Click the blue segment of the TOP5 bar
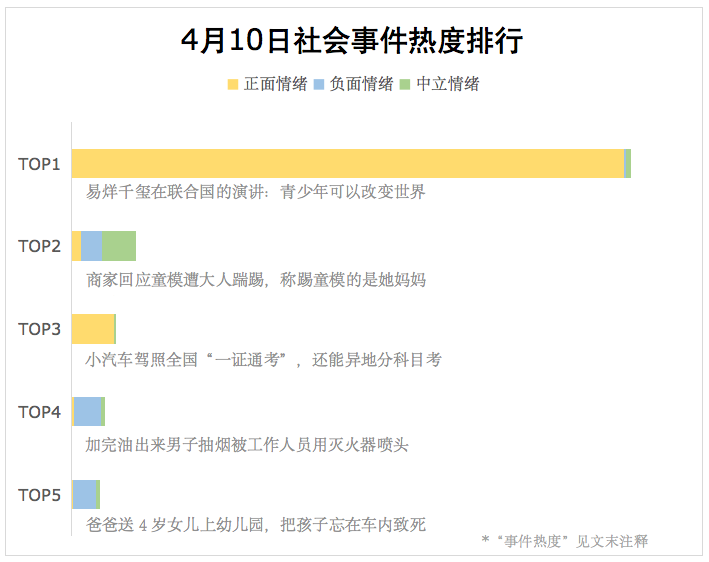The height and width of the screenshot is (562, 709). pos(85,494)
